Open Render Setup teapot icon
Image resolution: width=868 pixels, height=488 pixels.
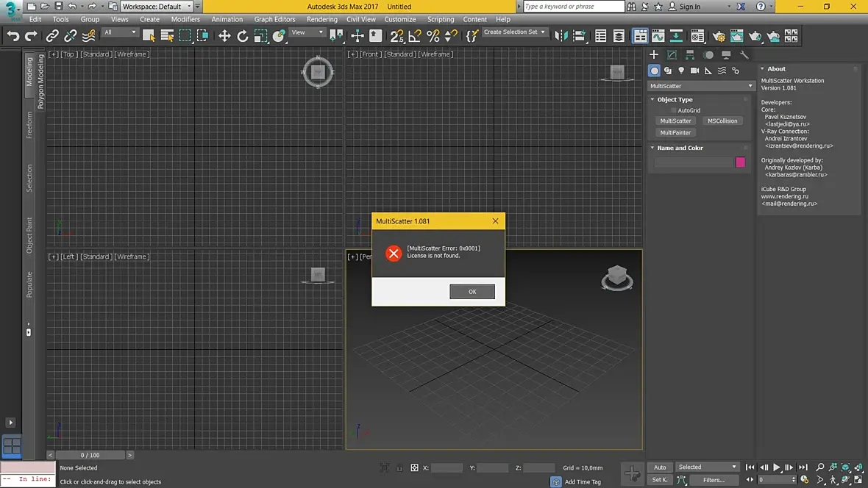click(719, 36)
